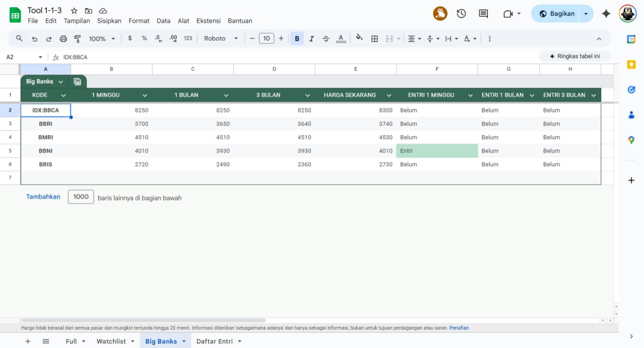Collapse the menus with the chevron-up icon

coord(599,38)
